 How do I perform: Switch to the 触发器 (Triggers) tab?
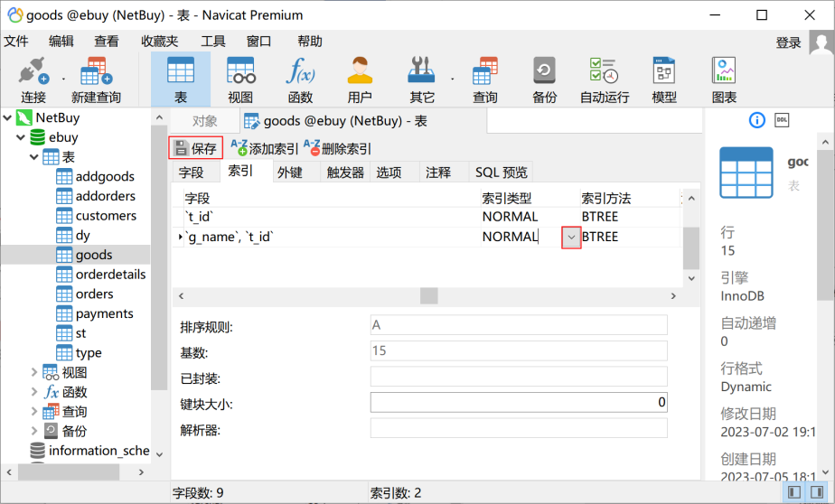pos(345,173)
